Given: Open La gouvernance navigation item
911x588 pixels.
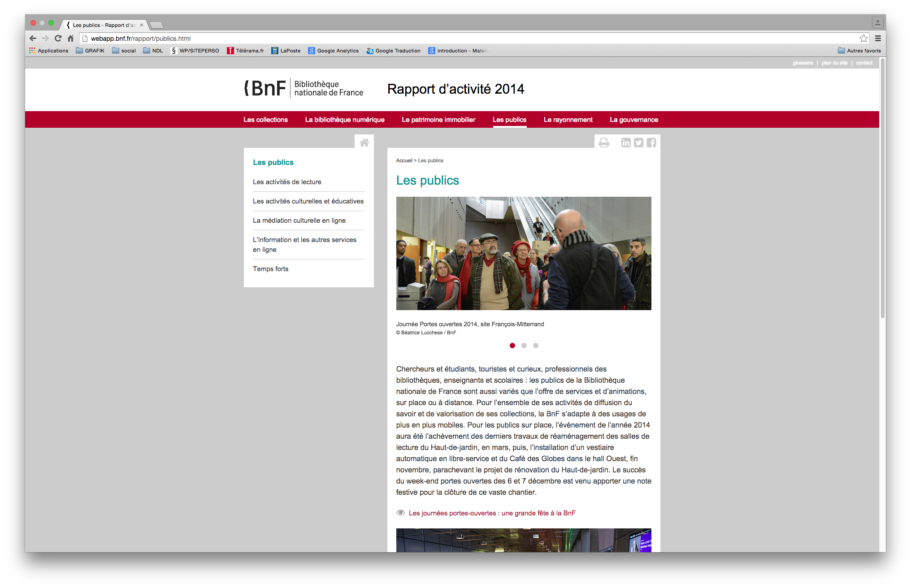Looking at the screenshot, I should pos(633,120).
